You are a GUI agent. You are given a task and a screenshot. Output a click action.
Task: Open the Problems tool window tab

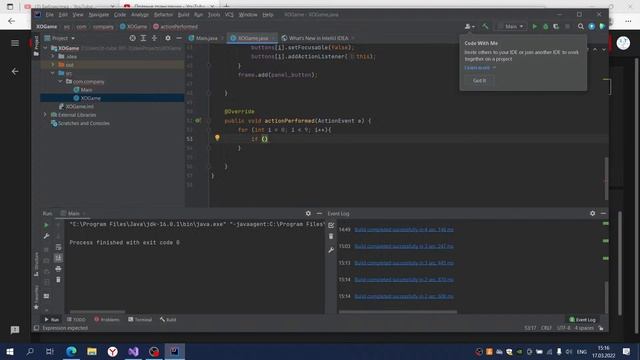(107, 319)
